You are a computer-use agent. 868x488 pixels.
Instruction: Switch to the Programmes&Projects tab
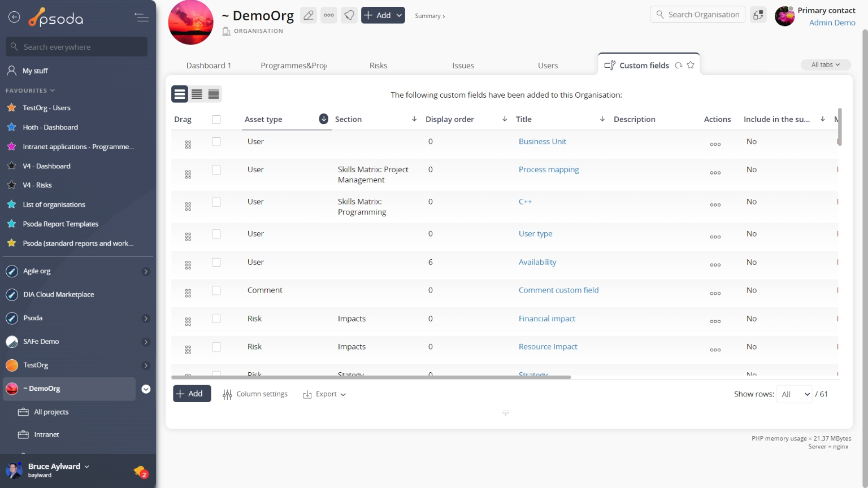point(294,66)
